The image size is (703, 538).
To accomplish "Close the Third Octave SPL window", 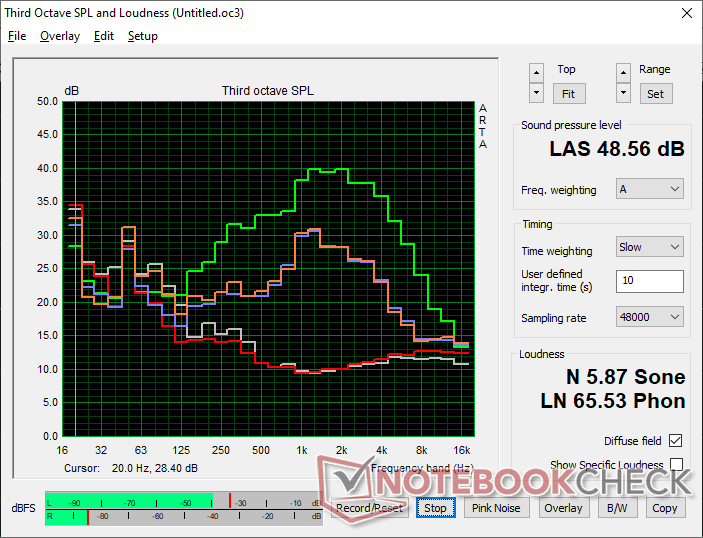I will 685,14.
